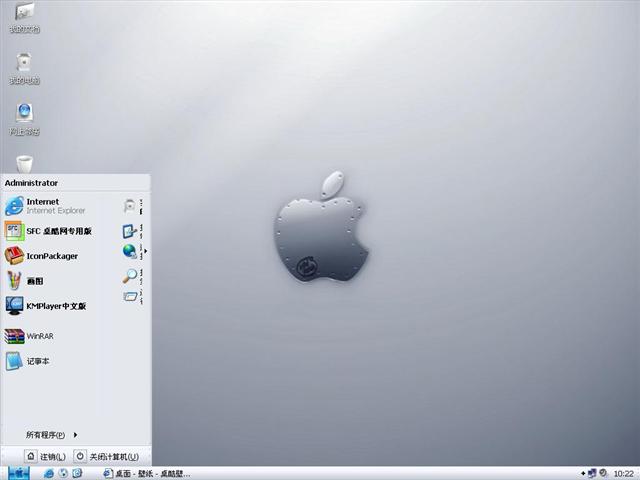Open the magnifying glass search icon

point(130,276)
